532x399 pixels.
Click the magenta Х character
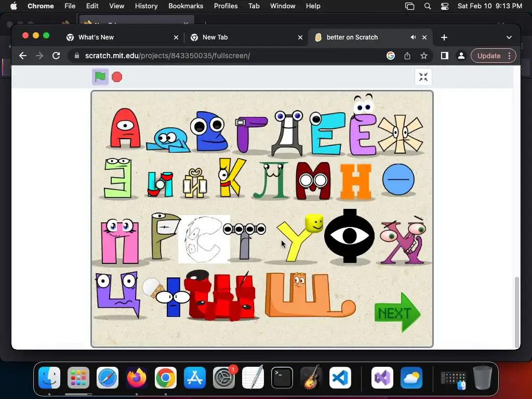pyautogui.click(x=403, y=241)
